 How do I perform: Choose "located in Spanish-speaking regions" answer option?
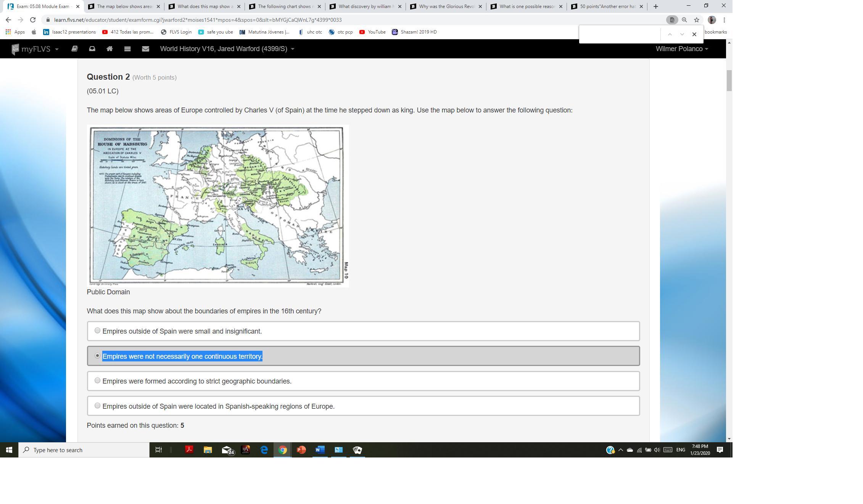point(98,406)
